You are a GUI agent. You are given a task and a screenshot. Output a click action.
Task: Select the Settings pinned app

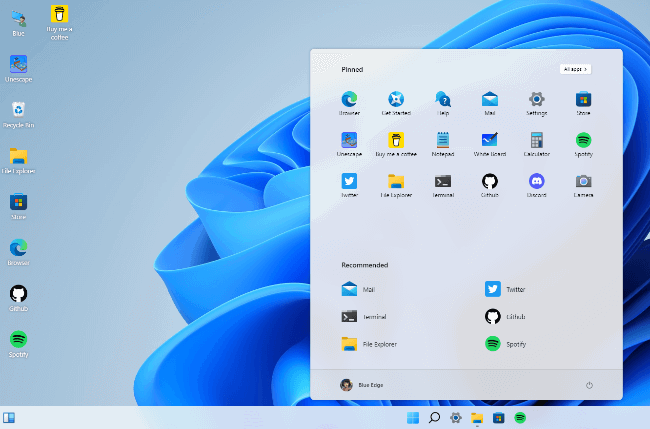pyautogui.click(x=536, y=103)
